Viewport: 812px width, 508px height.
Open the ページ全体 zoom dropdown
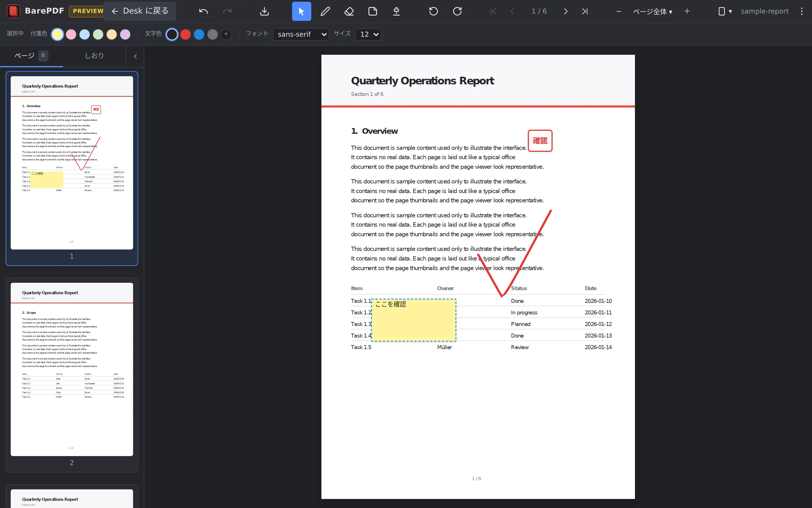click(652, 11)
